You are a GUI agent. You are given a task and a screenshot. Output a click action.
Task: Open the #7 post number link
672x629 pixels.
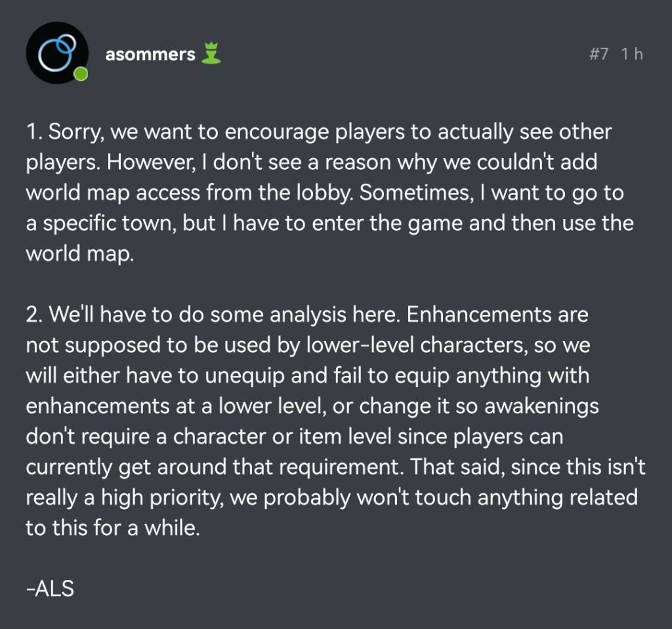coord(598,54)
